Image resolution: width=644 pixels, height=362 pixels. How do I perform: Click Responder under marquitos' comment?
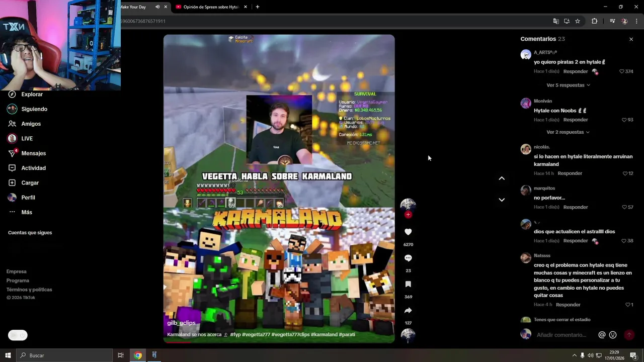pos(576,207)
